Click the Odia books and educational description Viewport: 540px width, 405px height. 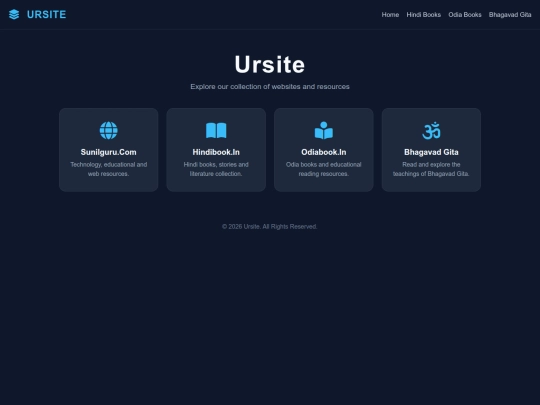324,169
